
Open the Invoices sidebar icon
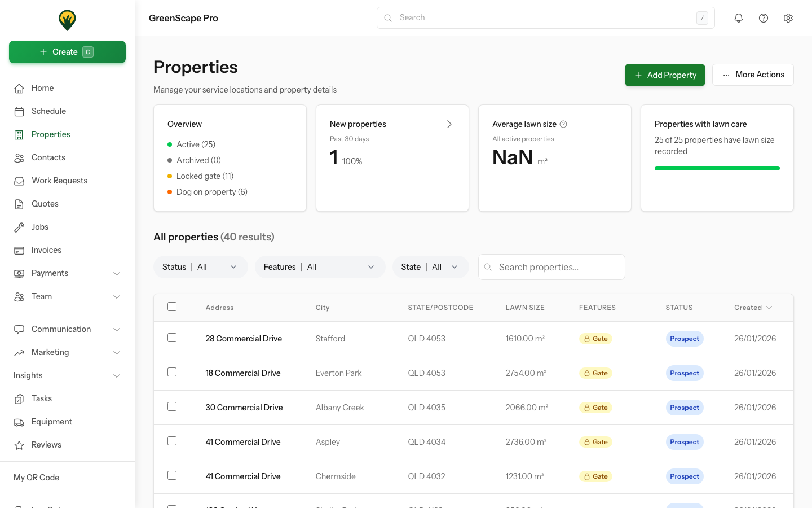[x=19, y=249]
